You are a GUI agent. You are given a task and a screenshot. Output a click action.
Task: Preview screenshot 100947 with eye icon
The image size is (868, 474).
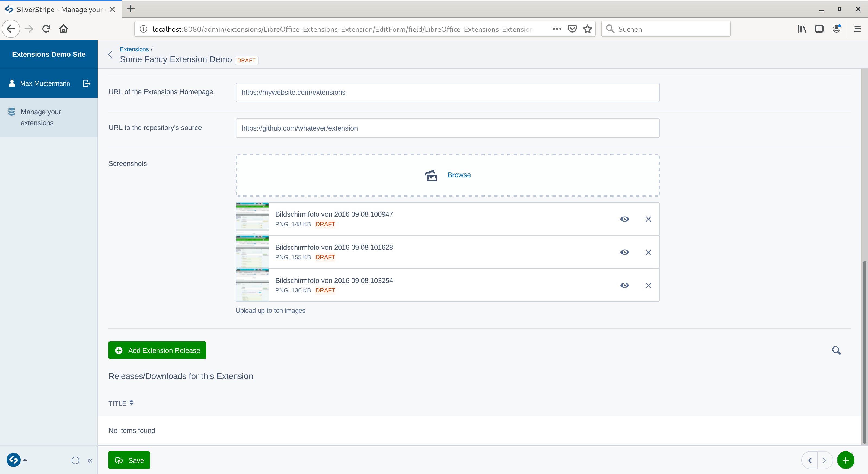coord(624,219)
